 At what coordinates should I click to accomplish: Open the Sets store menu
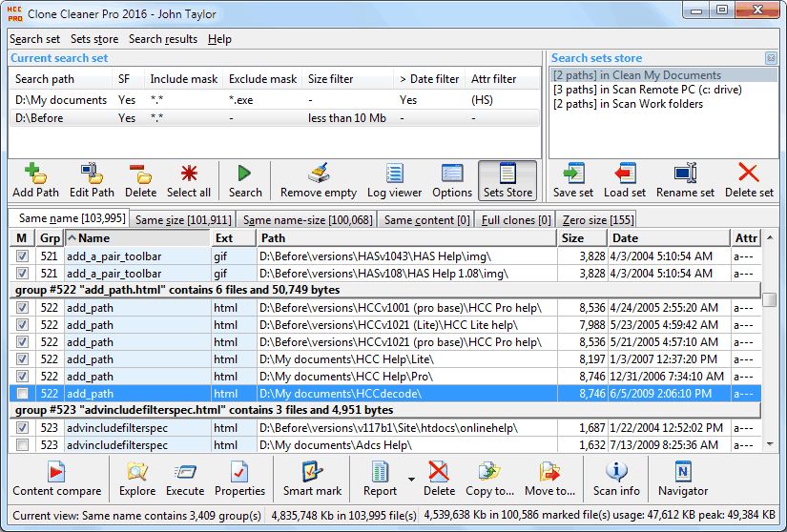pyautogui.click(x=94, y=39)
